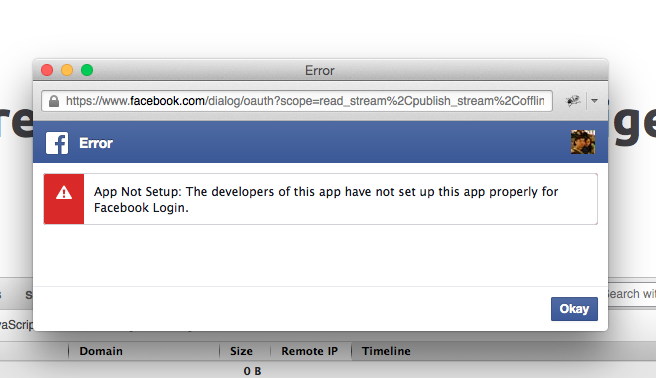Image resolution: width=656 pixels, height=378 pixels.
Task: Click the white Error heading text
Action: 96,143
